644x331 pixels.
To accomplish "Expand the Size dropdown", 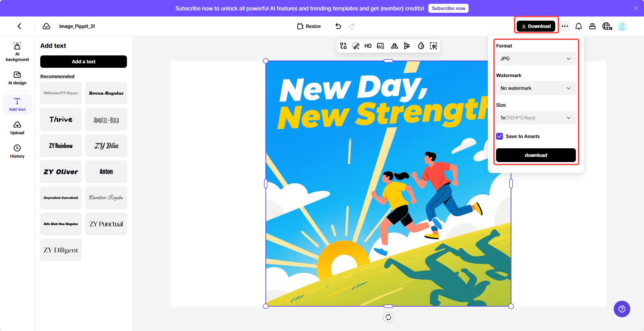I will tap(536, 118).
